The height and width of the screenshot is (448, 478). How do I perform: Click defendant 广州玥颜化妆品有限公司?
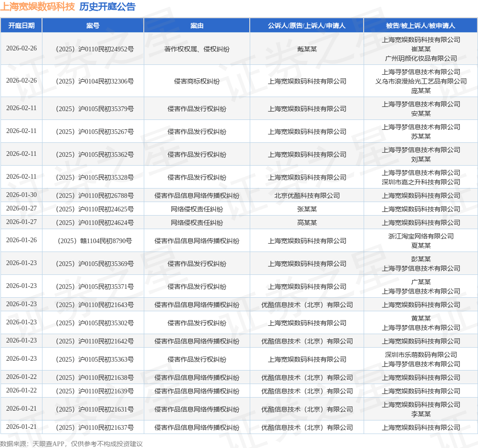(421, 58)
